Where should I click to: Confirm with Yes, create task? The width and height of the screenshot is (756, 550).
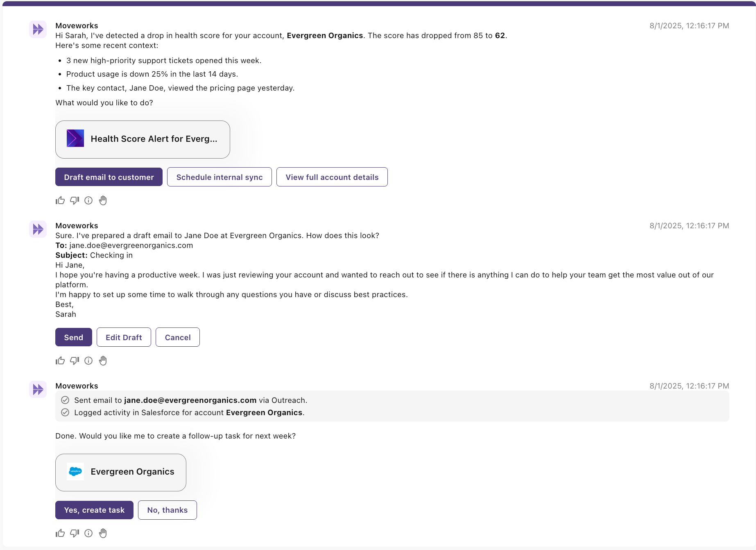pyautogui.click(x=94, y=510)
